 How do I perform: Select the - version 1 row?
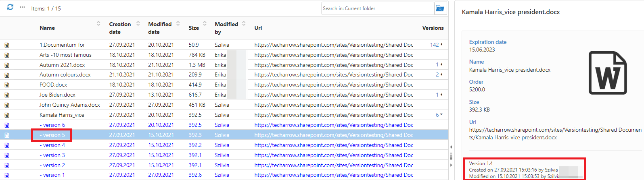[224, 175]
